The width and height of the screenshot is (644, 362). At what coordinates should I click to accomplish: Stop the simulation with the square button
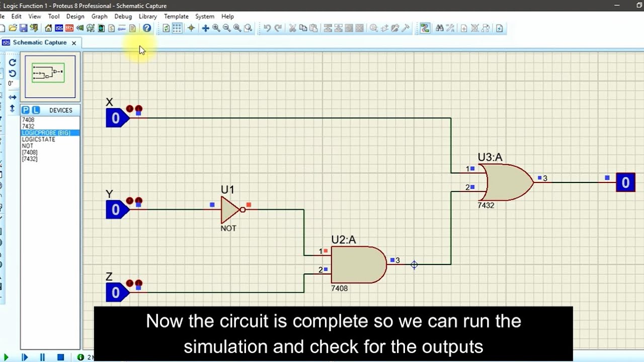coord(61,357)
